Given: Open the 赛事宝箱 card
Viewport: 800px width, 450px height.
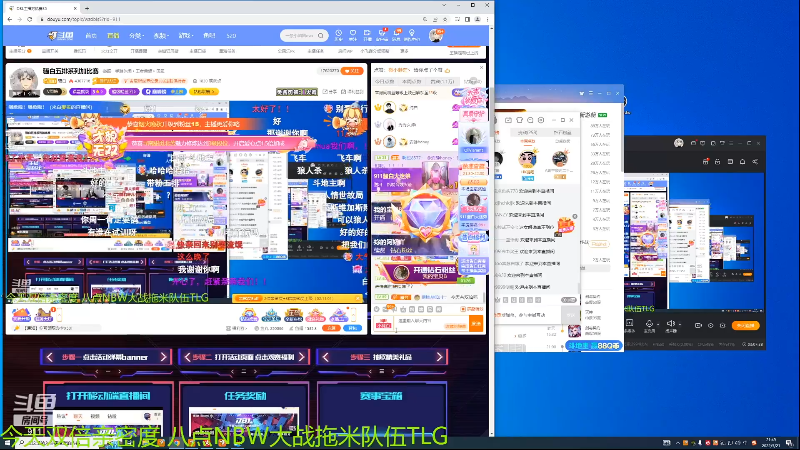Looking at the screenshot, I should [381, 408].
